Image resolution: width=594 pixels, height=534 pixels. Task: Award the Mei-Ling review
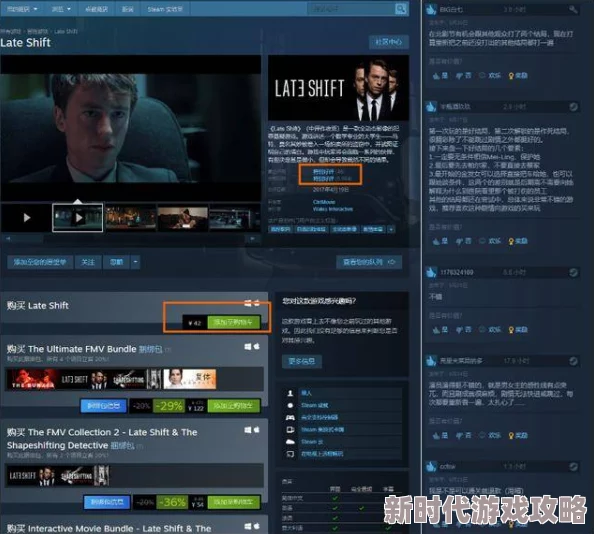[x=517, y=241]
